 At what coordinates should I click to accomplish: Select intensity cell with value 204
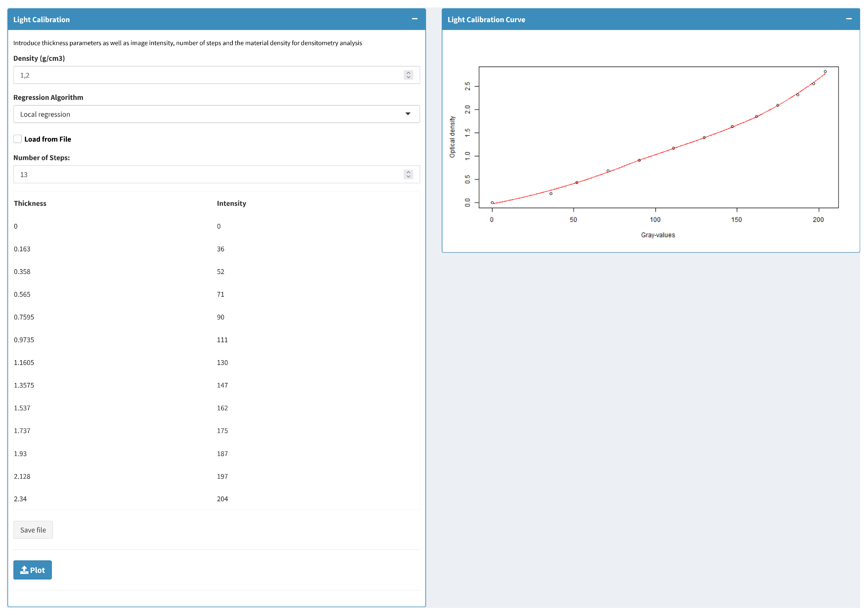tap(222, 499)
